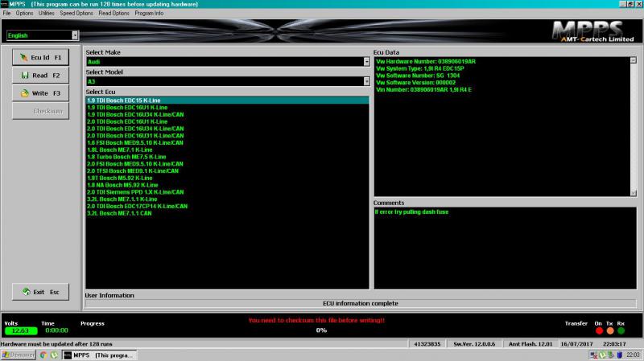Image resolution: width=644 pixels, height=361 pixels.
Task: Select 2.0 TDI Bosch EDC16U34 K-Line/CAN
Action: (228, 129)
